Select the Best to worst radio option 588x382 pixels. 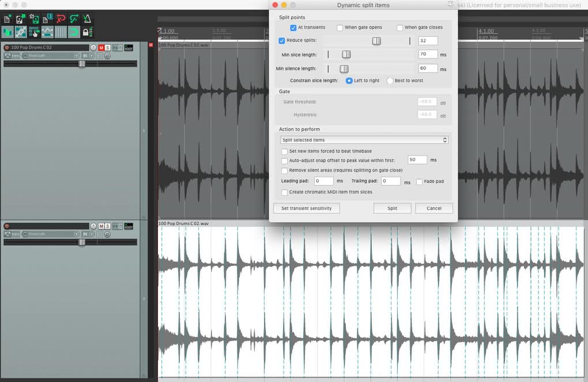(390, 81)
